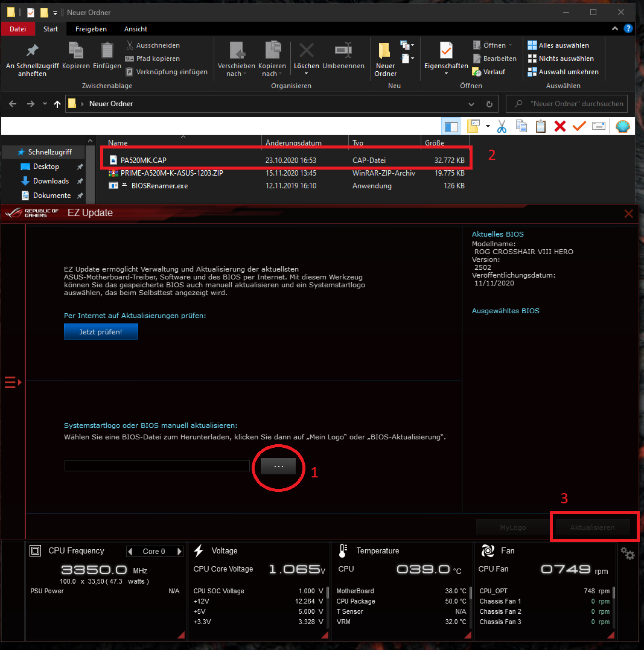
Task: Navigate up one folder level
Action: pyautogui.click(x=57, y=104)
